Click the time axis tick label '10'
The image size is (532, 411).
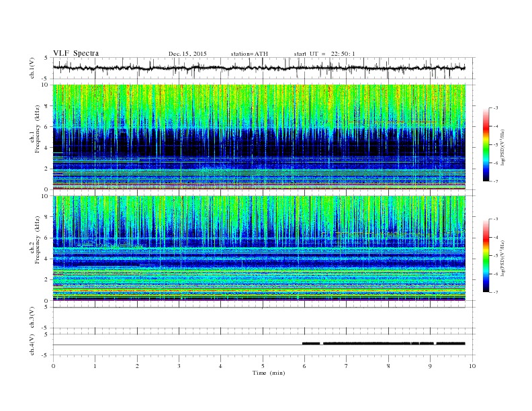click(472, 366)
